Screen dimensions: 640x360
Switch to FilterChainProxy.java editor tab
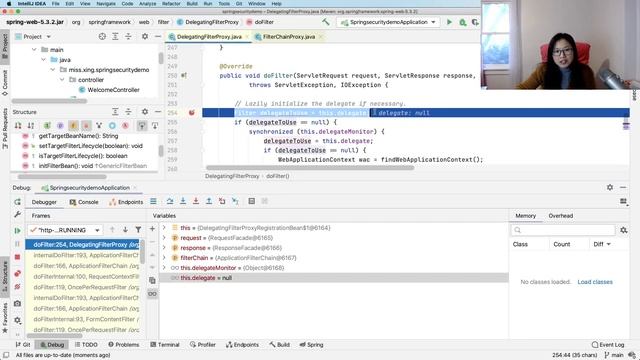tap(289, 37)
